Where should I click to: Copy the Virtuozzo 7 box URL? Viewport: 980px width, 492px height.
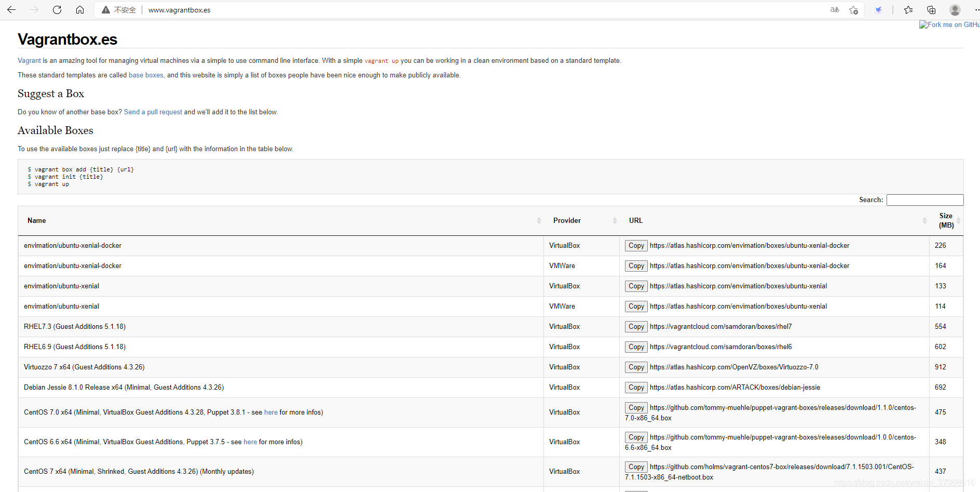point(636,367)
